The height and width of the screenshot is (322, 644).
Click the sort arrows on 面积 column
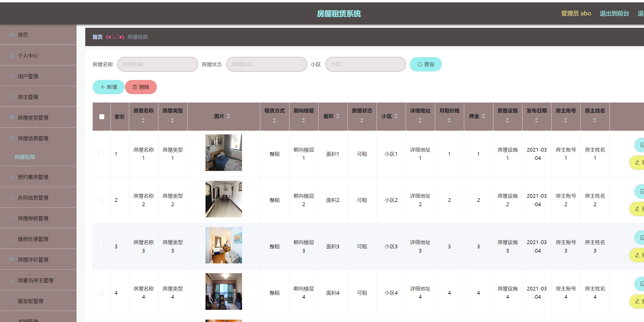[x=338, y=116]
